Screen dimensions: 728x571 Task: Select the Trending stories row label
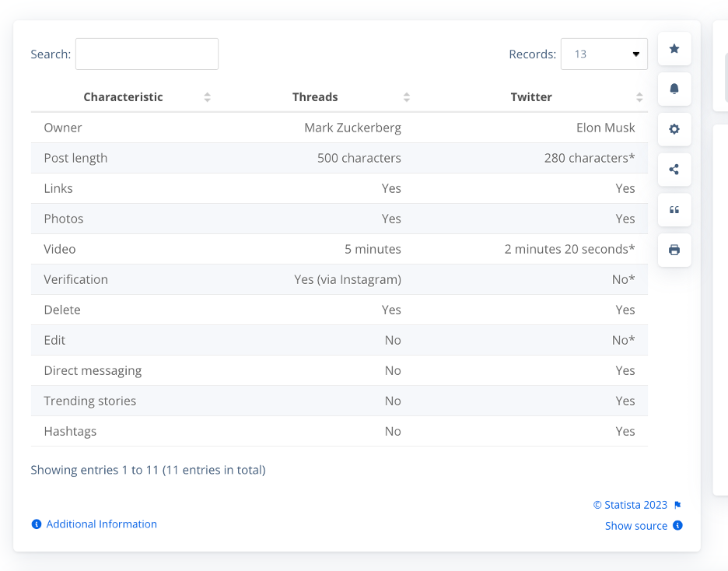point(90,401)
